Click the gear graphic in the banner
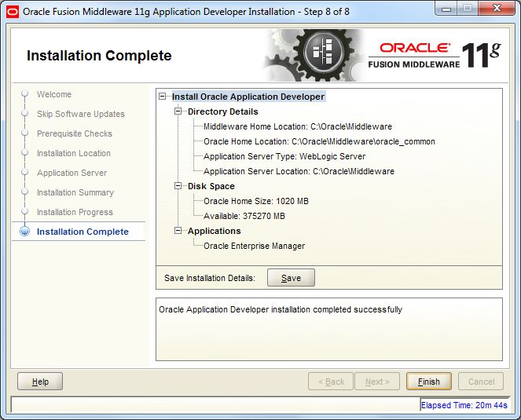 coord(314,55)
